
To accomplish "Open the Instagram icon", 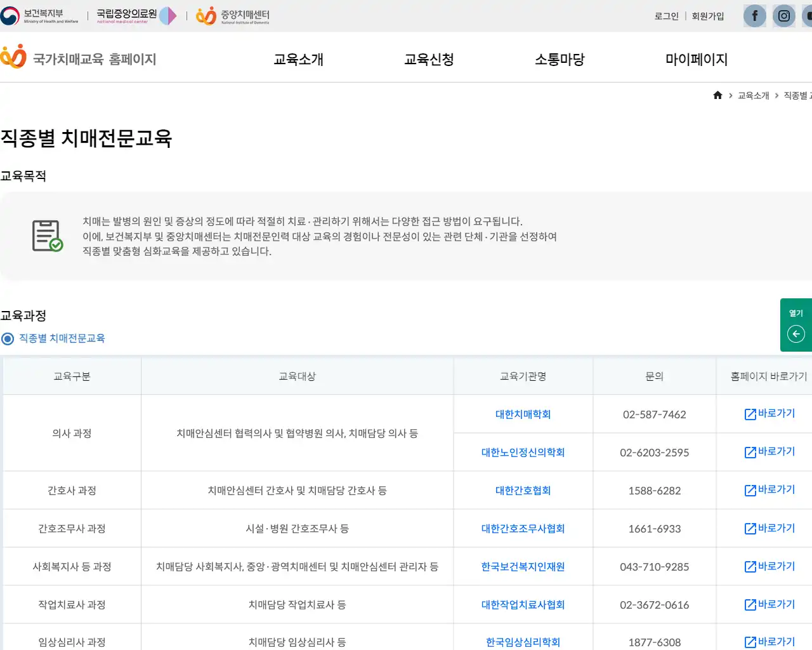I will pos(784,16).
